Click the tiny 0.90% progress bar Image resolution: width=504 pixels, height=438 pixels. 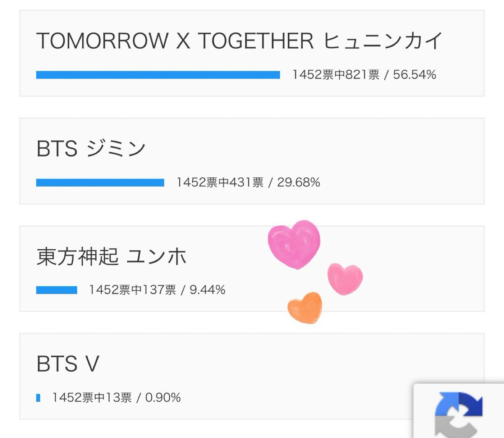tap(38, 398)
